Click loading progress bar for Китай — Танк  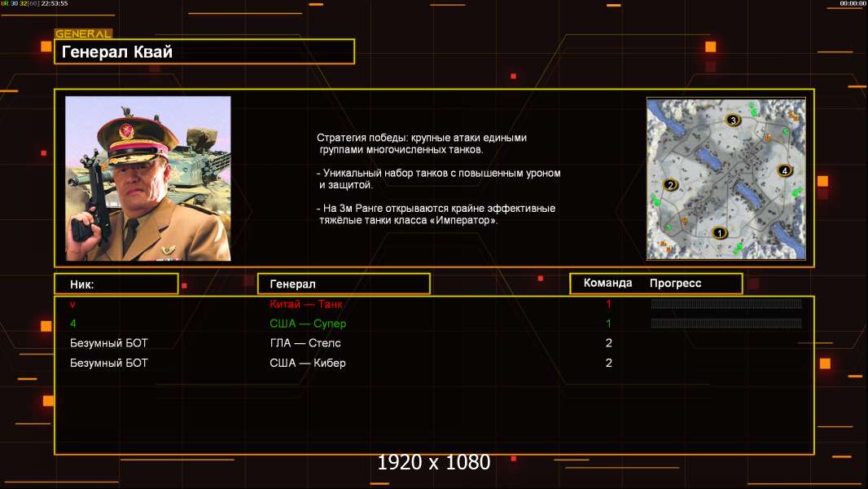[726, 303]
